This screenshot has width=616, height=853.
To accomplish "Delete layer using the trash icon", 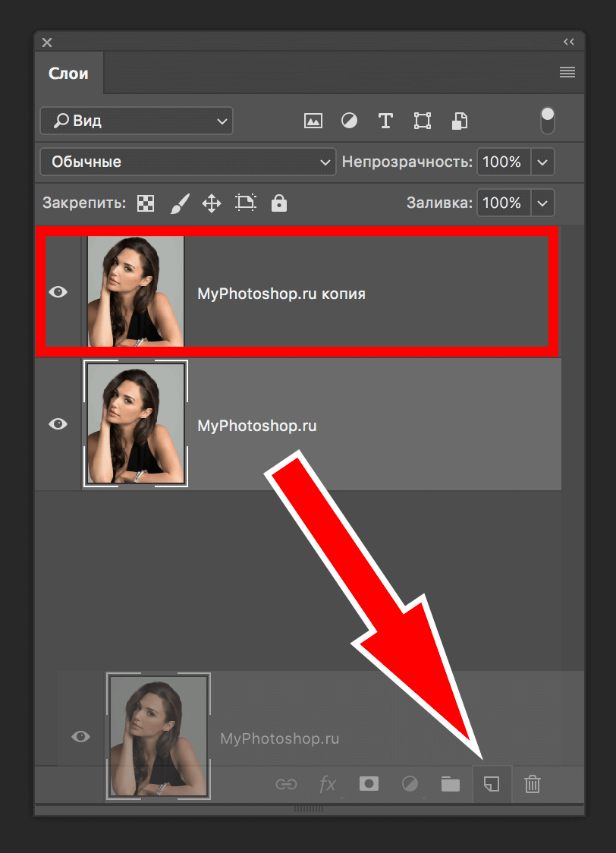I will tap(533, 784).
